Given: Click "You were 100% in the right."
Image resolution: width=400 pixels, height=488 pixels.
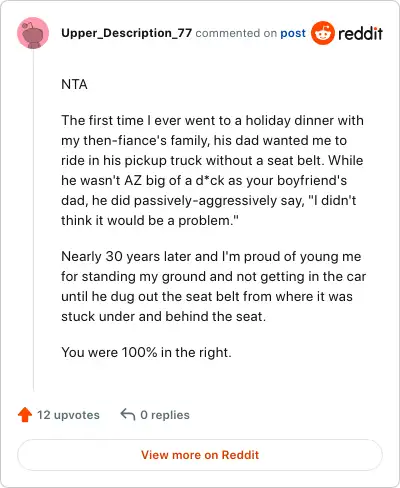Looking at the screenshot, I should (146, 352).
